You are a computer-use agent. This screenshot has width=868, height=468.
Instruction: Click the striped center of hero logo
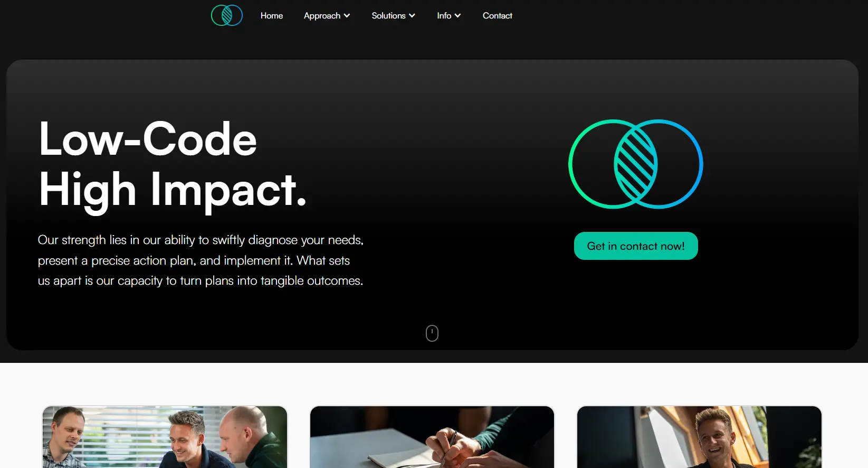tap(636, 164)
